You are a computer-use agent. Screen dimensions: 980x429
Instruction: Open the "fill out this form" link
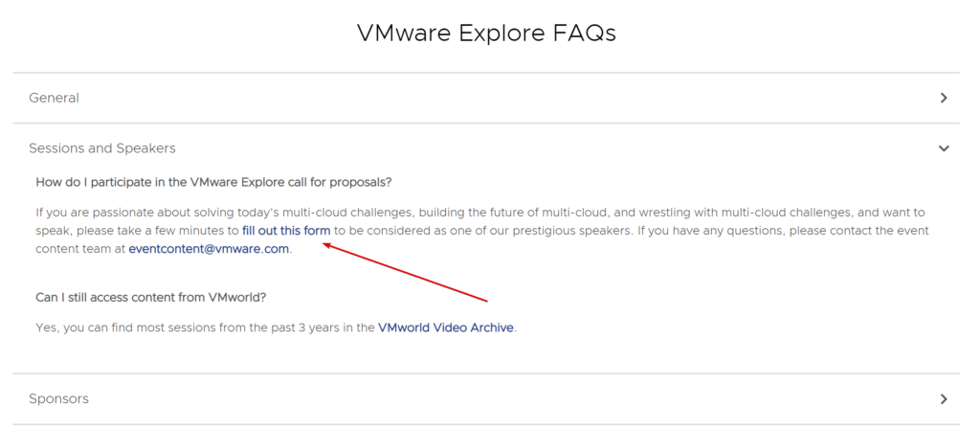tap(286, 231)
